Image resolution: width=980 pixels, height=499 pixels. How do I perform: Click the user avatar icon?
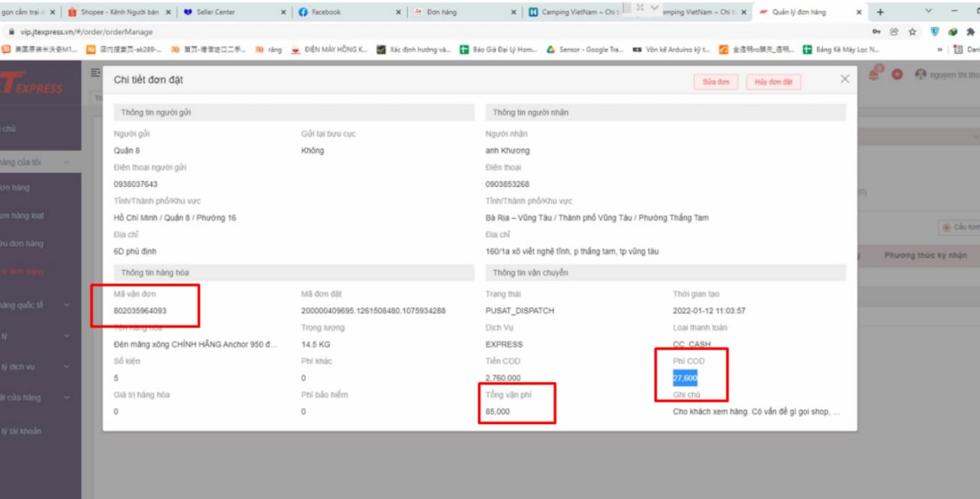[920, 75]
